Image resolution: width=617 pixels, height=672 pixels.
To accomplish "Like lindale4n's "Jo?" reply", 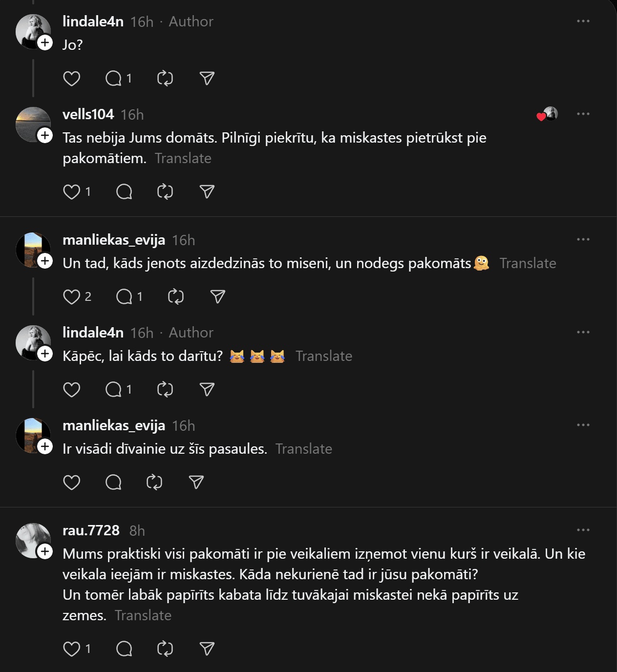I will coord(72,79).
